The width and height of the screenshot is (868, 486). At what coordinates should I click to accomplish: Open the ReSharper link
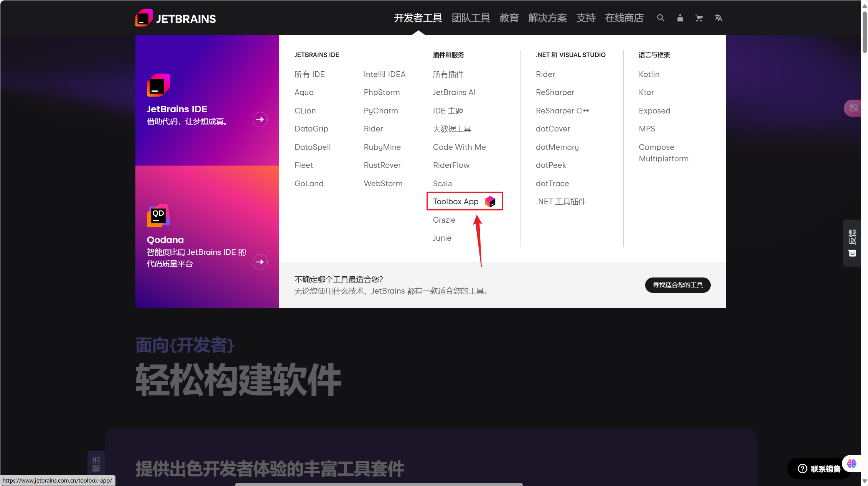point(555,92)
